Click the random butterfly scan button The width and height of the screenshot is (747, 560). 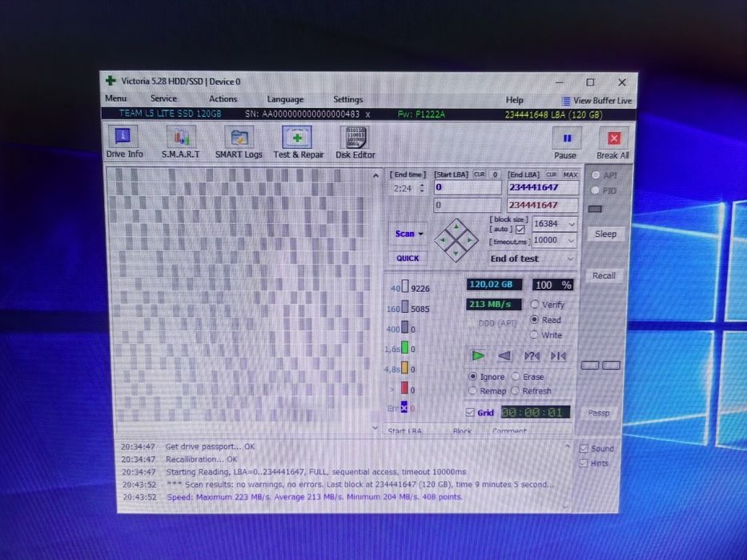532,356
